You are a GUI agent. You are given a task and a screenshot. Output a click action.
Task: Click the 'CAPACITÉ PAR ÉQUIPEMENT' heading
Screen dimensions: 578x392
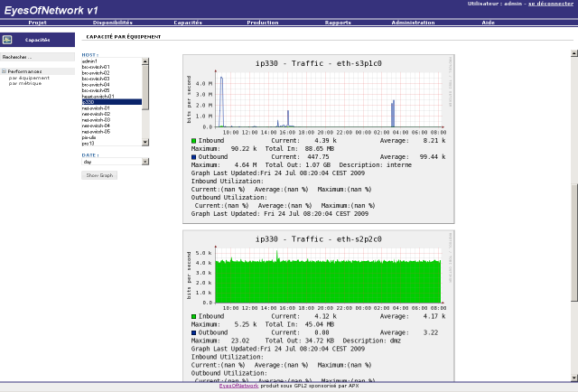coord(124,37)
